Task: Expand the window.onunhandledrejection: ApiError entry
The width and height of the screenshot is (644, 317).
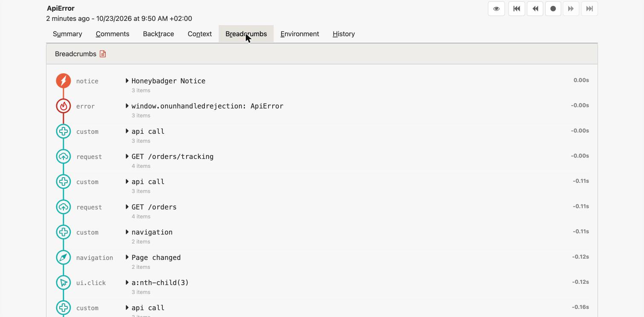Action: click(127, 106)
